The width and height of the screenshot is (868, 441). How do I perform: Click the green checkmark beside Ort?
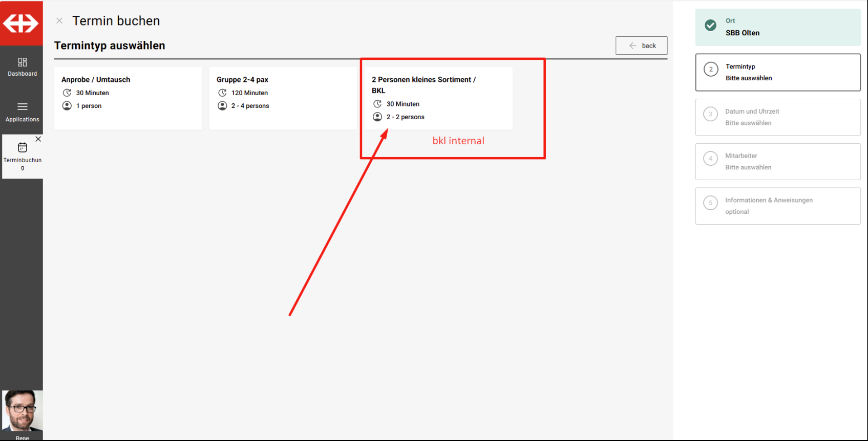(710, 26)
